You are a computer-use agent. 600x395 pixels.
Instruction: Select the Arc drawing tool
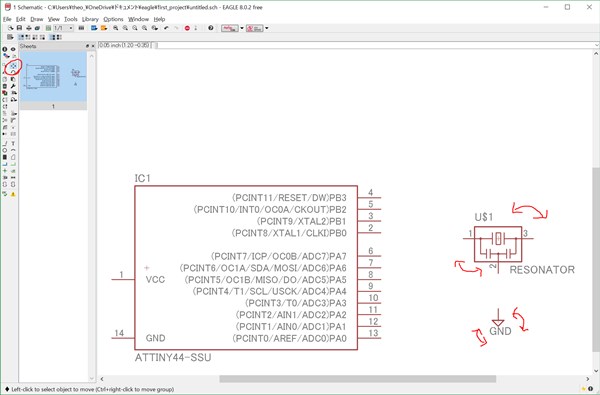coord(13,150)
